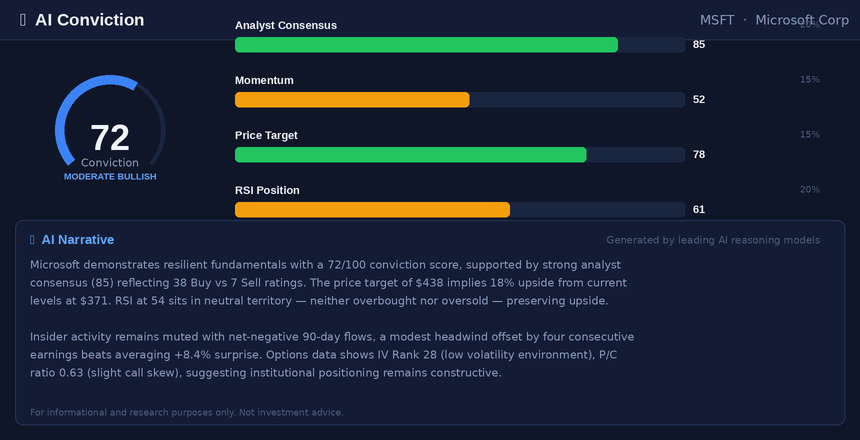Click the Price Target heading

coord(266,135)
